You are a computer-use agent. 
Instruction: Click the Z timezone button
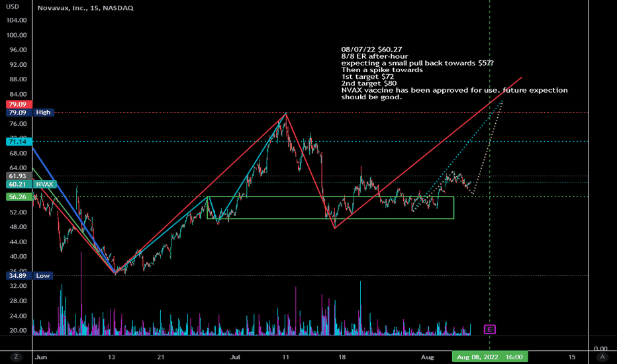(16, 357)
